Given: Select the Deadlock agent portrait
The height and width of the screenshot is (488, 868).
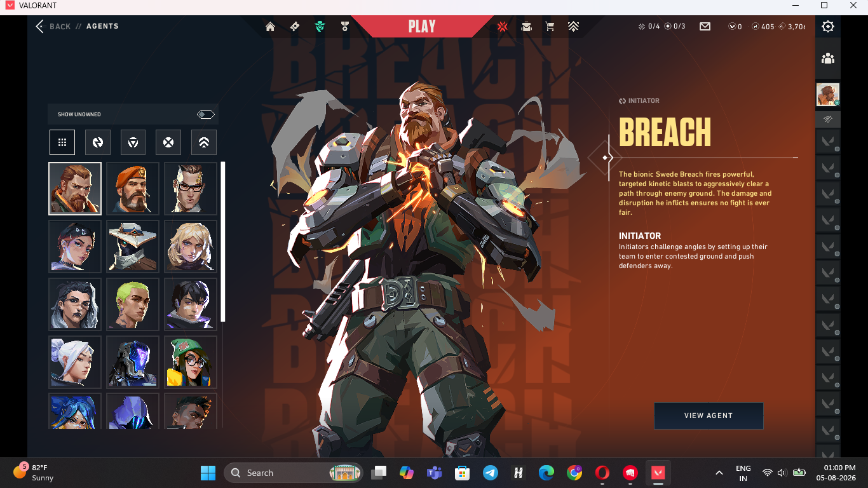Looking at the screenshot, I should [x=191, y=247].
